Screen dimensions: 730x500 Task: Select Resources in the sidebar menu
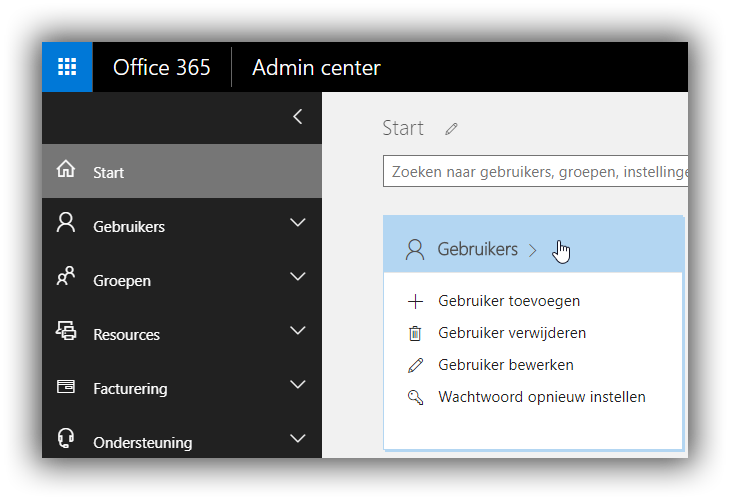click(x=182, y=333)
